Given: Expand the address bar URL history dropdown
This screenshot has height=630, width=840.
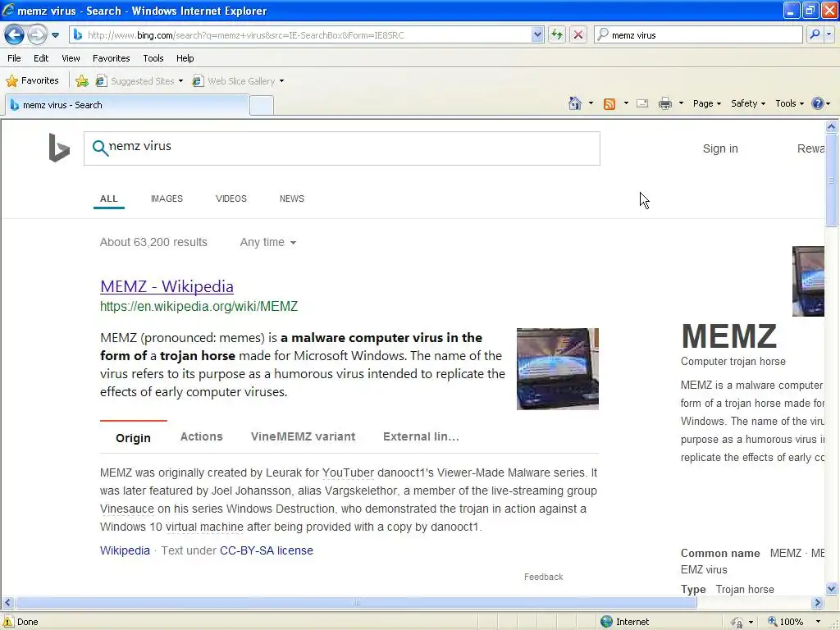Looking at the screenshot, I should (537, 35).
